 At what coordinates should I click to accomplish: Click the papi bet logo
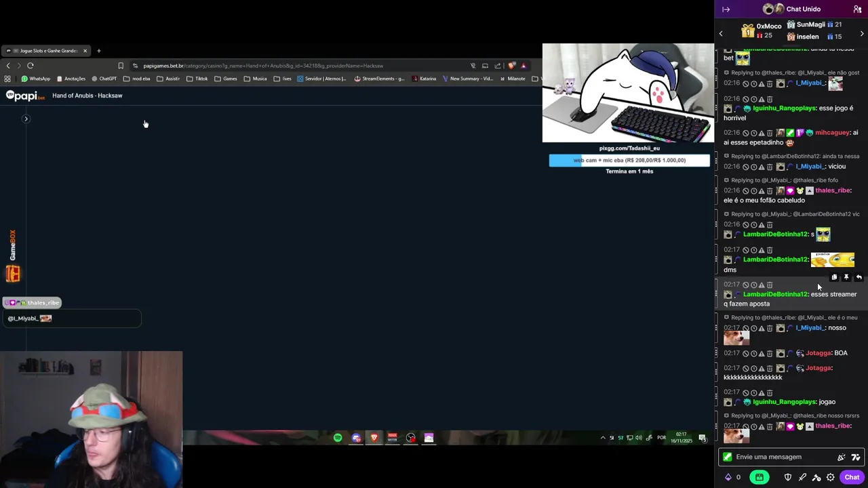(x=25, y=96)
